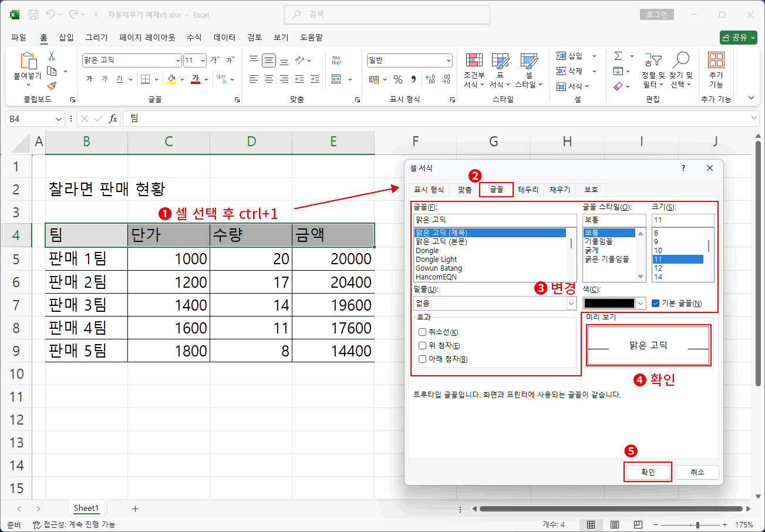Image resolution: width=765 pixels, height=532 pixels.
Task: Center text horizontally in the ribbon
Action: pos(269,79)
